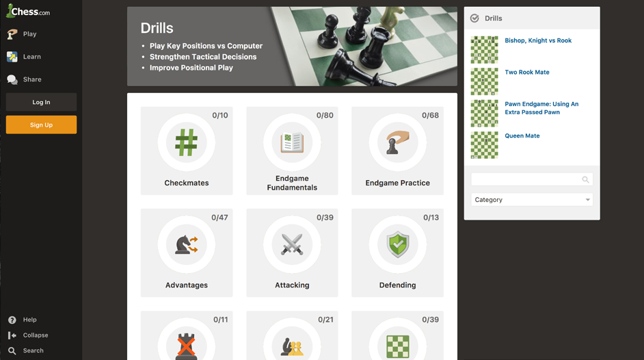
Task: Open the crossed-out rook drill icon
Action: click(x=187, y=346)
